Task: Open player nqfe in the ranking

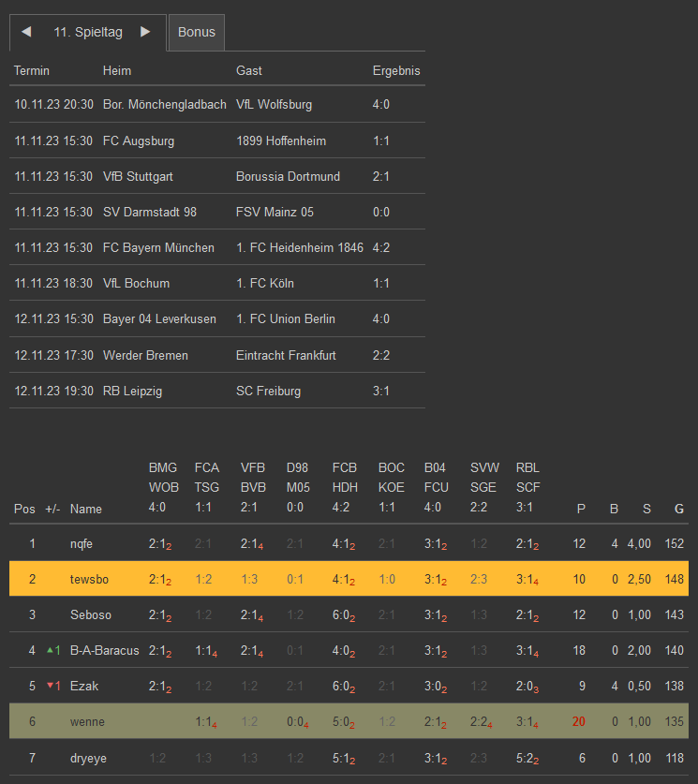Action: (x=82, y=543)
